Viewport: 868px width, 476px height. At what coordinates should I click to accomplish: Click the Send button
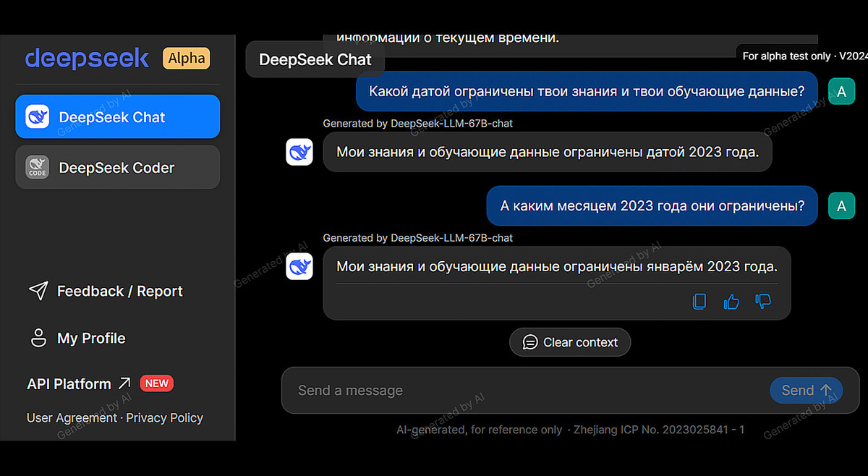[x=806, y=391]
